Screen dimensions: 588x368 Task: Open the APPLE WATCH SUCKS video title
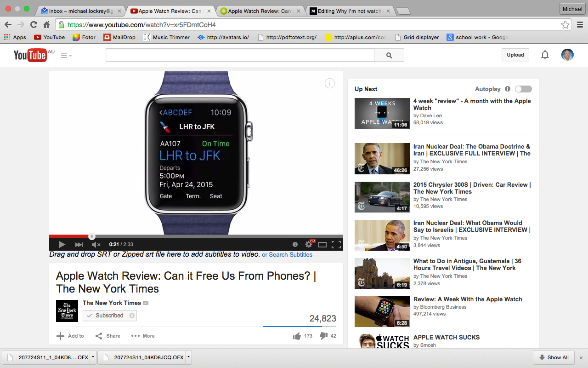pos(447,337)
